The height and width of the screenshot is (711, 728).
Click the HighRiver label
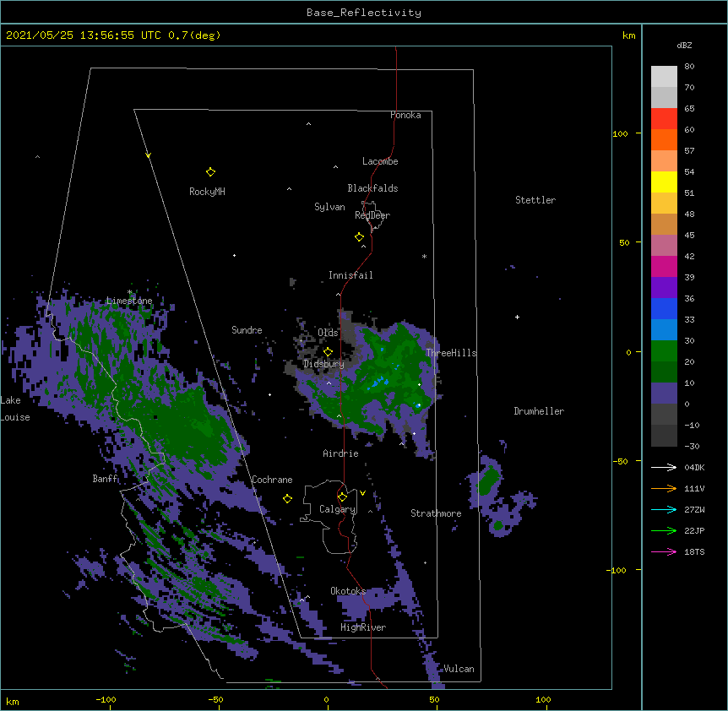[363, 627]
